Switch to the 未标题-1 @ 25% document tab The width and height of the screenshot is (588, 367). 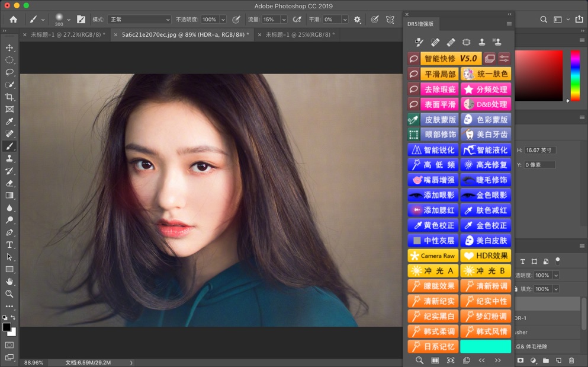coord(300,35)
